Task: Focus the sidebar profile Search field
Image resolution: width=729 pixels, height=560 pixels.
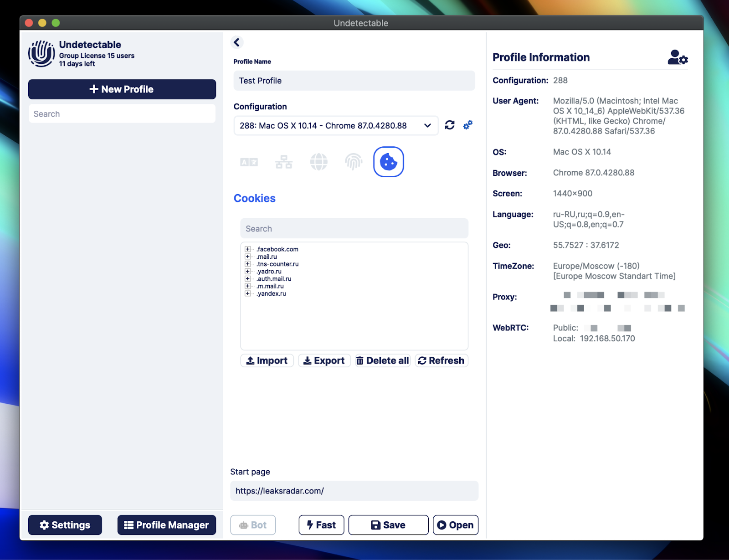Action: (x=122, y=113)
